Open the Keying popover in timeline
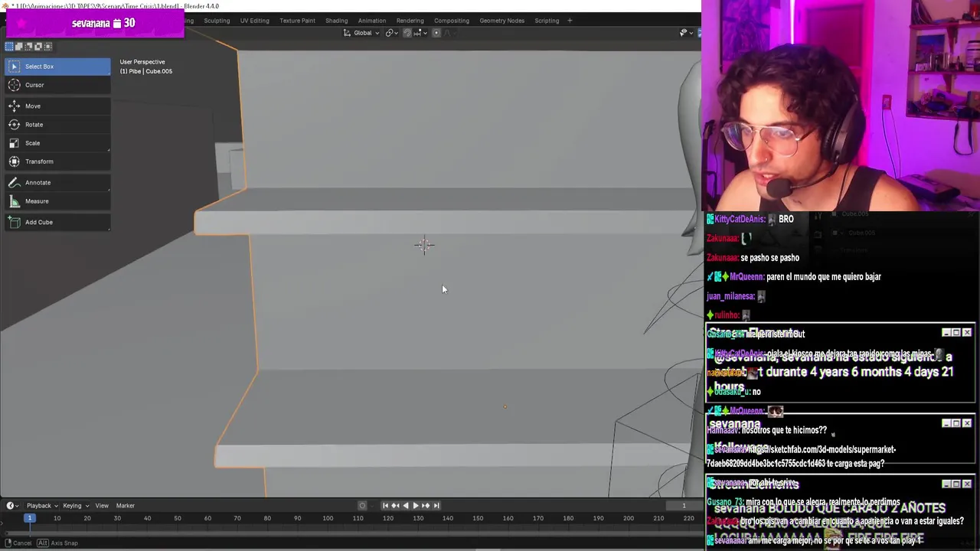 (75, 505)
